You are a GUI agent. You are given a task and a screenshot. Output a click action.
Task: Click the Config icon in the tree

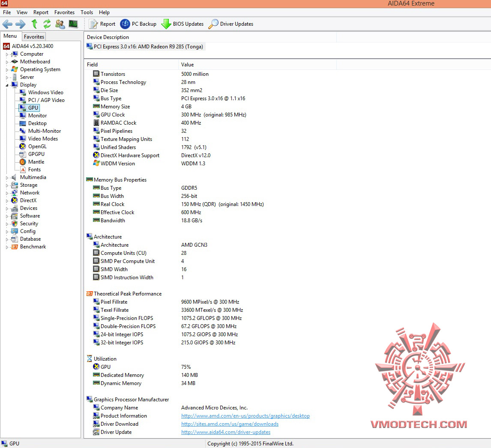pos(15,231)
